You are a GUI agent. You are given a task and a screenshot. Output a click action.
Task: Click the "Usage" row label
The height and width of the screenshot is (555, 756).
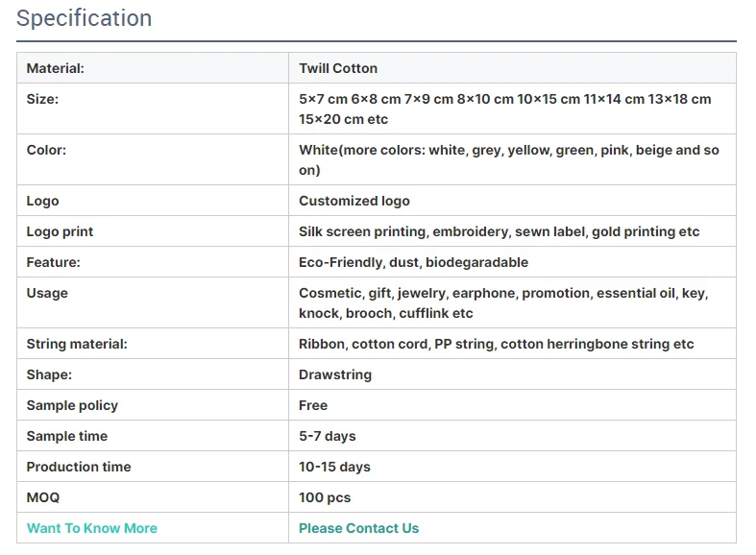coord(47,293)
